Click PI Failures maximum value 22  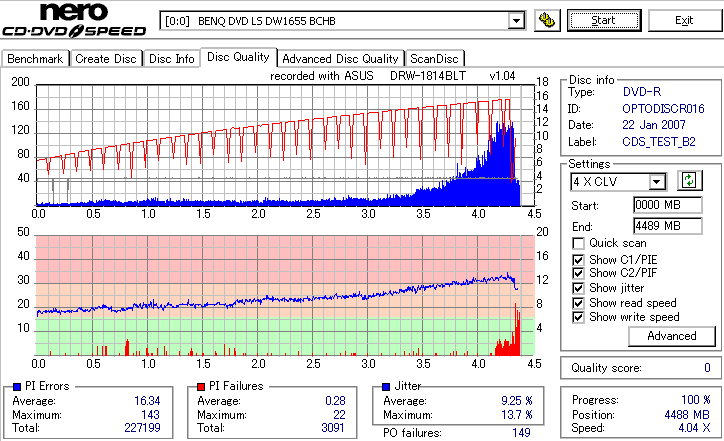(339, 415)
